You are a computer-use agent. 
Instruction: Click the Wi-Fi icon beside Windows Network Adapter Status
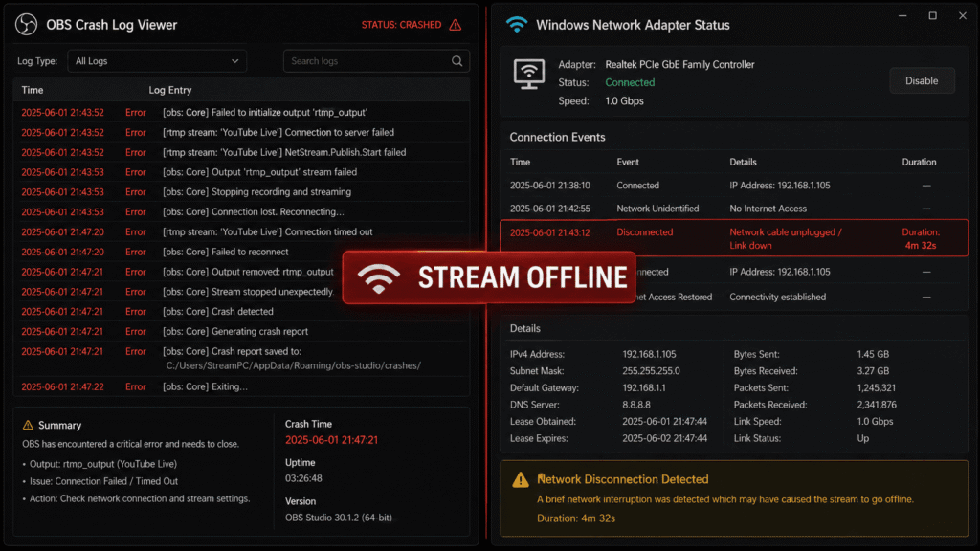[x=516, y=24]
